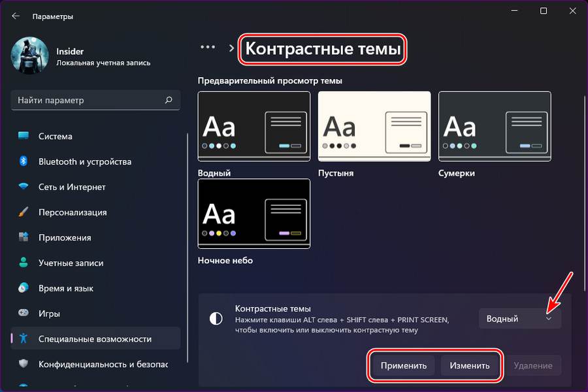Click the Удаление button
The width and height of the screenshot is (588, 392).
(533, 365)
